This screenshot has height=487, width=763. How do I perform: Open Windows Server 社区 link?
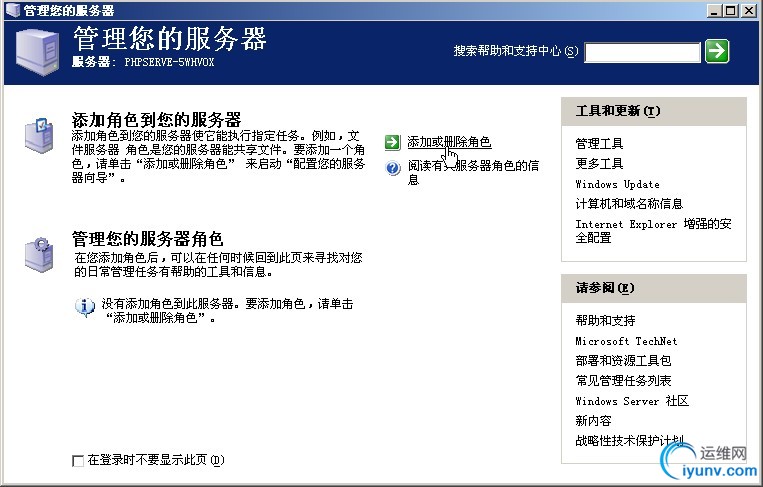click(x=632, y=401)
